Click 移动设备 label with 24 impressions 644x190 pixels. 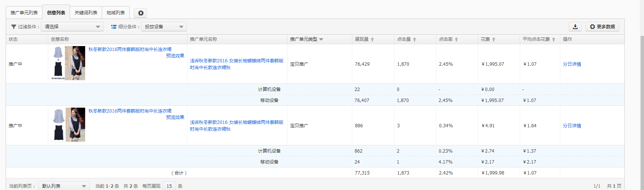click(269, 162)
